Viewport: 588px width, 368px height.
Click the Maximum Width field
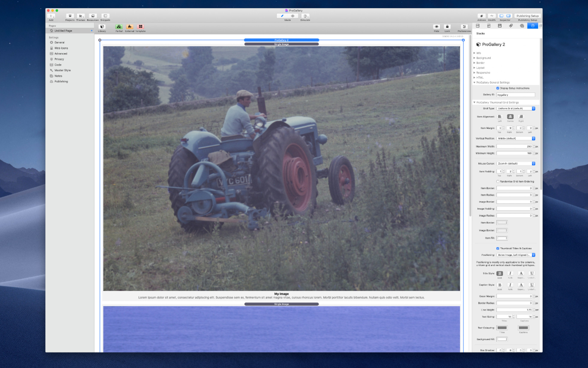click(514, 146)
